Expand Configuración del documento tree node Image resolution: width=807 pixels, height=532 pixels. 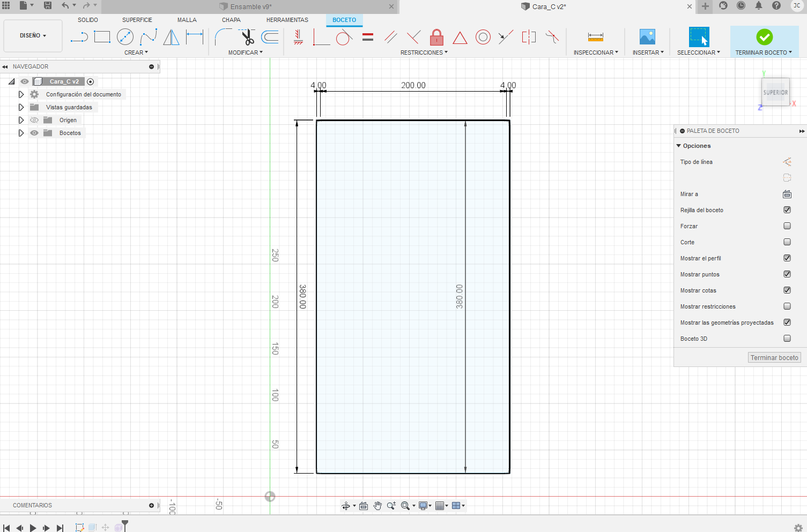(x=21, y=94)
